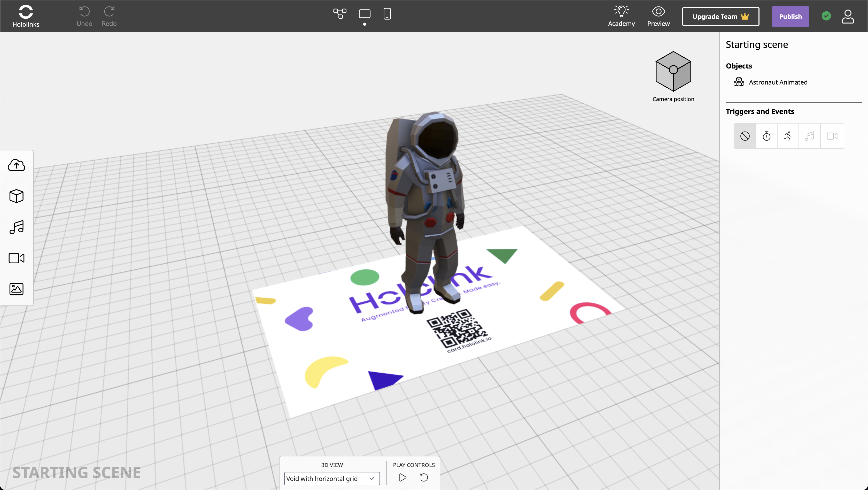Add a 3D object using the cube icon
Screen dimensions: 868x490
pyautogui.click(x=17, y=196)
